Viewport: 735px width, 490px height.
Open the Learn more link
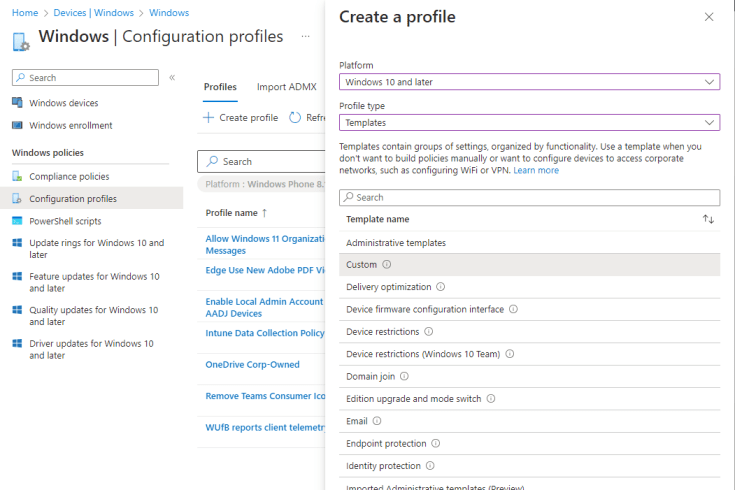[536, 171]
